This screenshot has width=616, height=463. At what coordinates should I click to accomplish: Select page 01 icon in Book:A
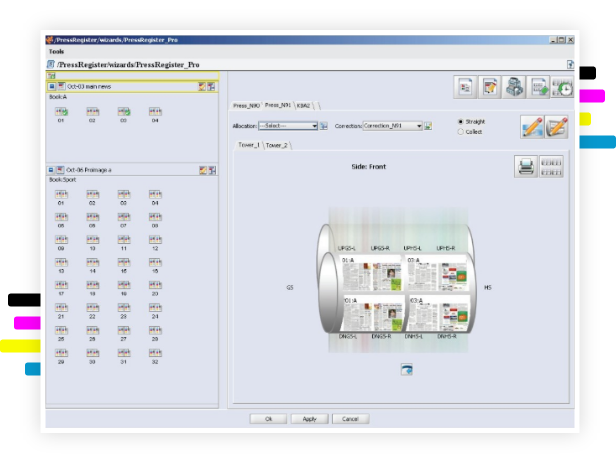[x=61, y=112]
